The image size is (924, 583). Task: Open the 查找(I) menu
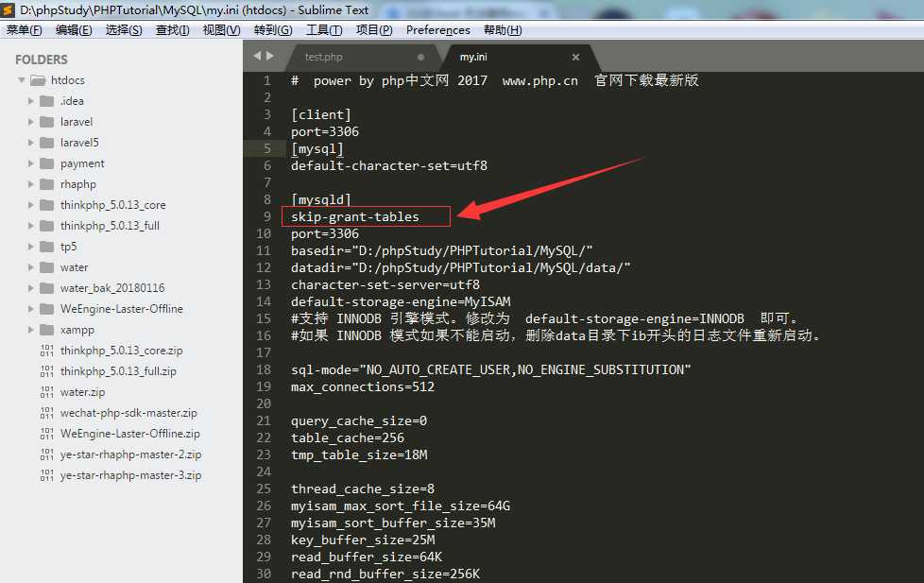173,30
